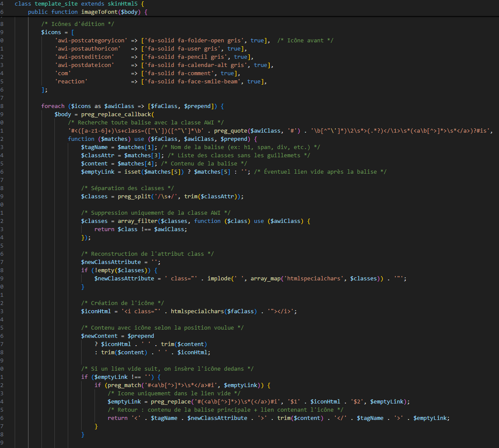Click the '? $iconHtml' ternary branch line
Screen dimensions: 499x448
pyautogui.click(x=151, y=344)
